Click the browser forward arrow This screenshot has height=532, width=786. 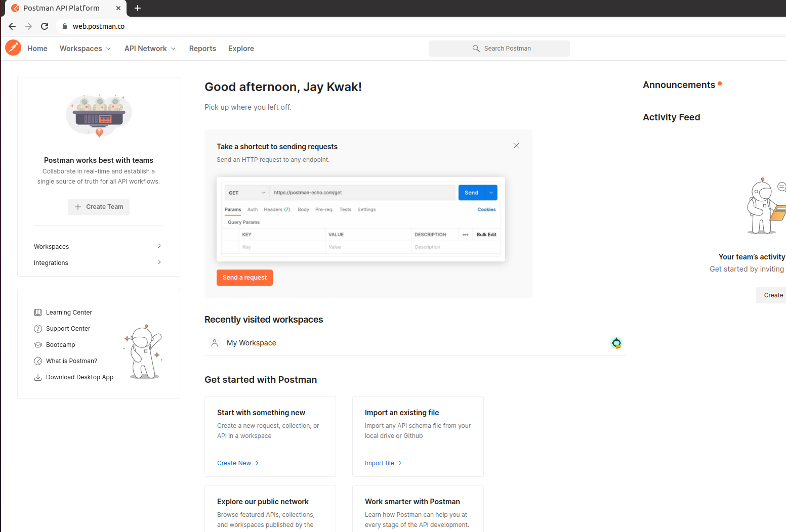click(28, 26)
